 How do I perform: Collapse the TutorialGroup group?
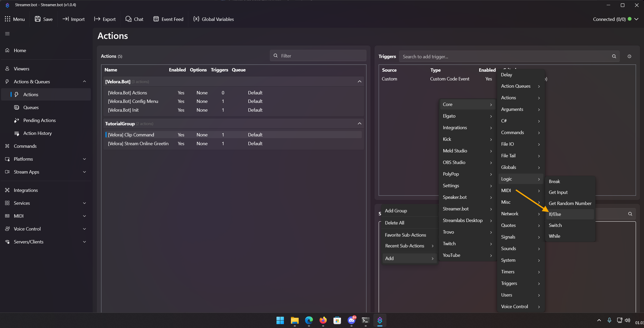(x=360, y=124)
